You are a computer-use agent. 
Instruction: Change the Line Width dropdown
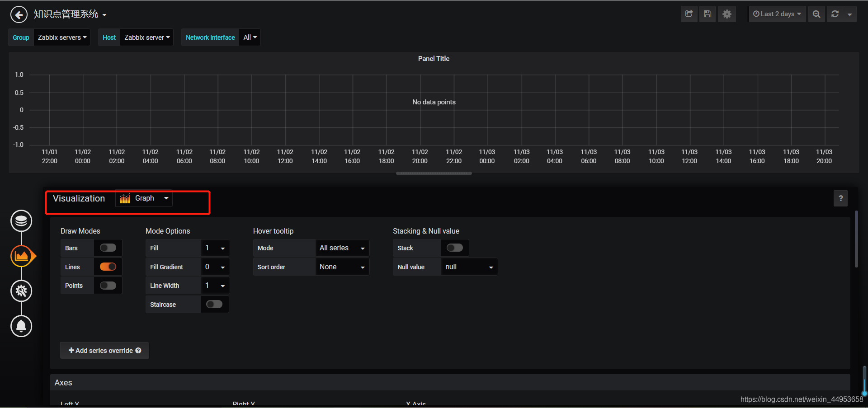click(215, 286)
